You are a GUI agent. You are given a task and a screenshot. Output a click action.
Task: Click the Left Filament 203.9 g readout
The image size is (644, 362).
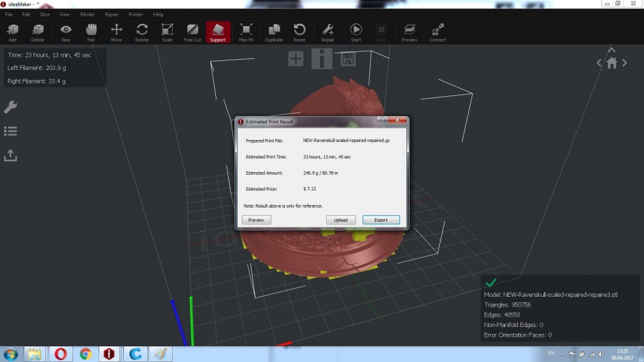(36, 68)
